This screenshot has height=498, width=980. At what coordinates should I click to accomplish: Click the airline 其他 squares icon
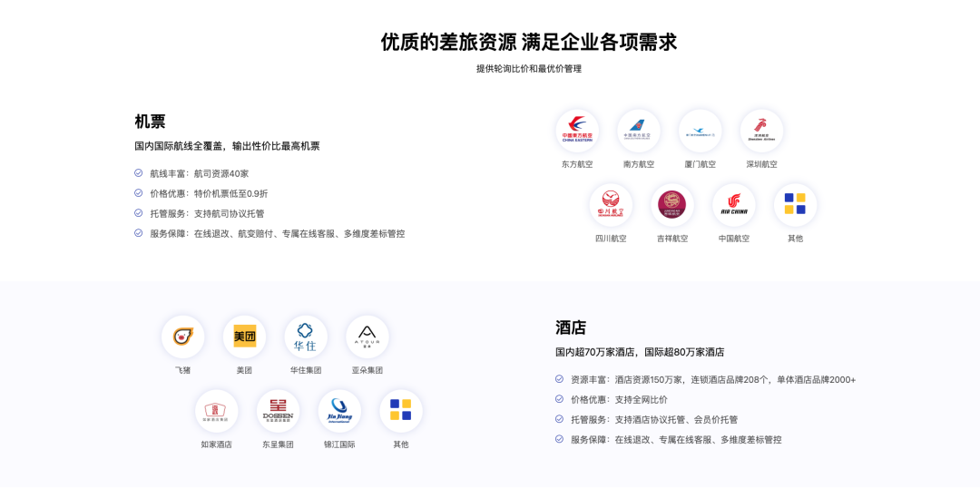pyautogui.click(x=795, y=204)
